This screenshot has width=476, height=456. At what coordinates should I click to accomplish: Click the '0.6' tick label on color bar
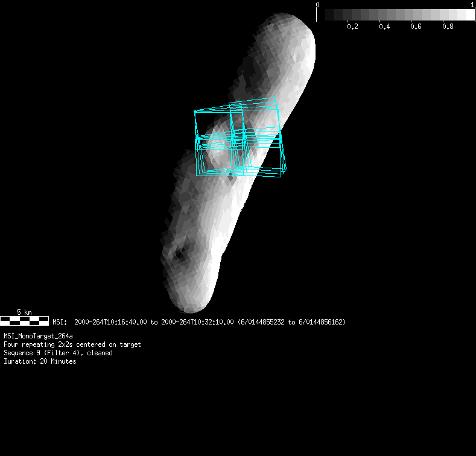pyautogui.click(x=416, y=27)
